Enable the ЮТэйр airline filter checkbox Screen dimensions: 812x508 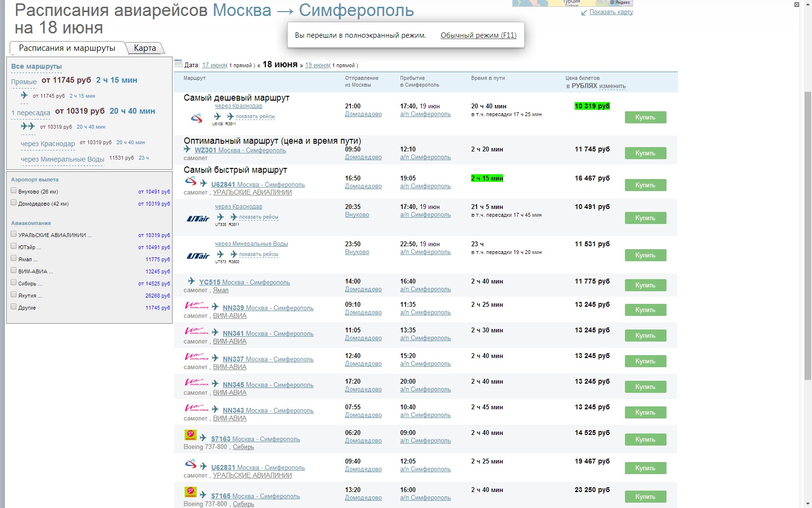(x=14, y=246)
